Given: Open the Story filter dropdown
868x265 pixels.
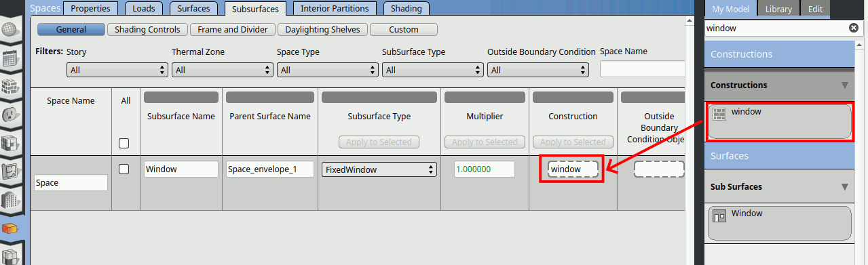Looking at the screenshot, I should click(117, 70).
